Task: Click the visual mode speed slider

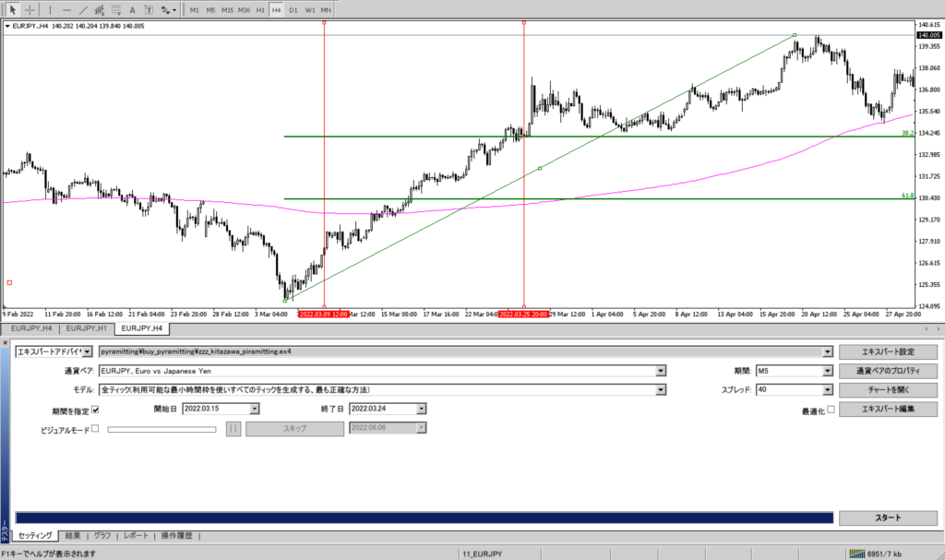Action: (162, 428)
